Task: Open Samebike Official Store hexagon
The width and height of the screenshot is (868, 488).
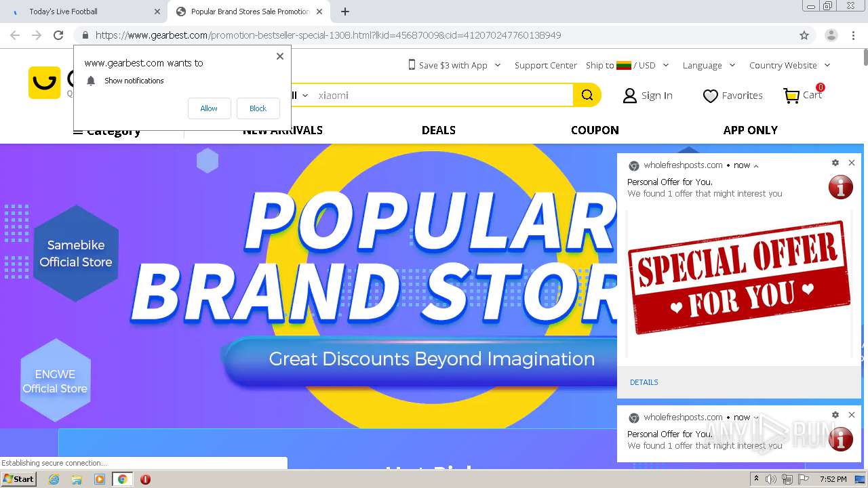Action: [76, 253]
